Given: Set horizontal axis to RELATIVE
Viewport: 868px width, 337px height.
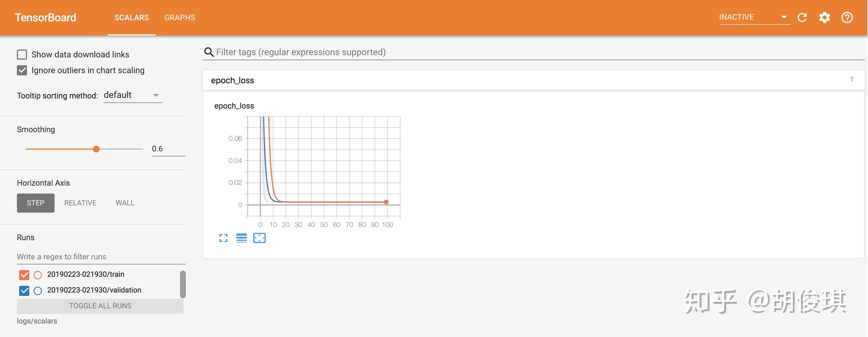Looking at the screenshot, I should click(x=80, y=203).
